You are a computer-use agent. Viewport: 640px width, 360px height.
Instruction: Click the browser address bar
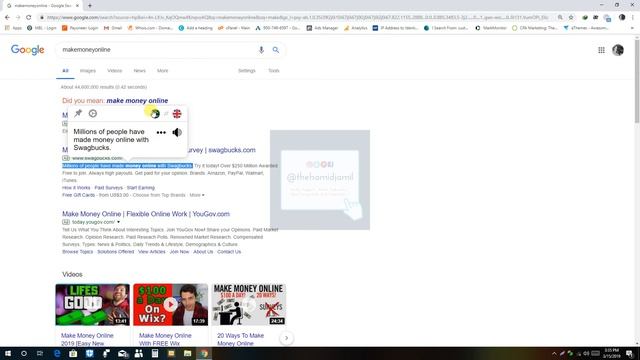[x=298, y=17]
